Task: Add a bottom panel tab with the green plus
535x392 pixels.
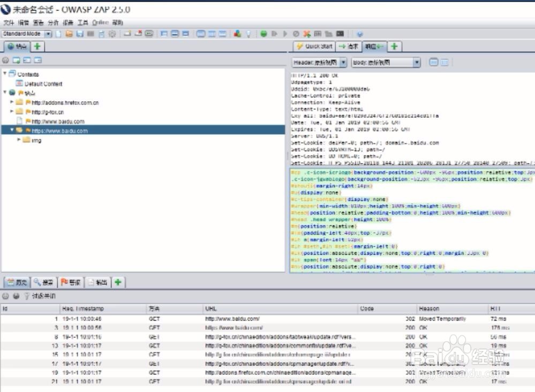Action: [x=118, y=282]
